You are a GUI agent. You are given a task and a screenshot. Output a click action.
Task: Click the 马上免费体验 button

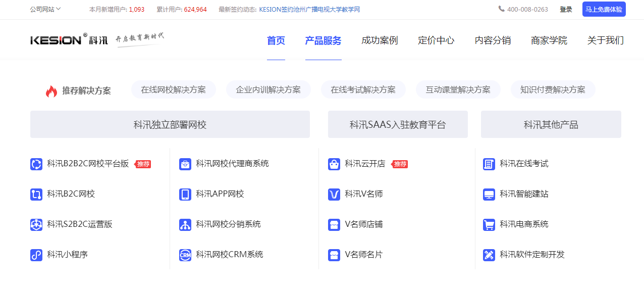(604, 9)
